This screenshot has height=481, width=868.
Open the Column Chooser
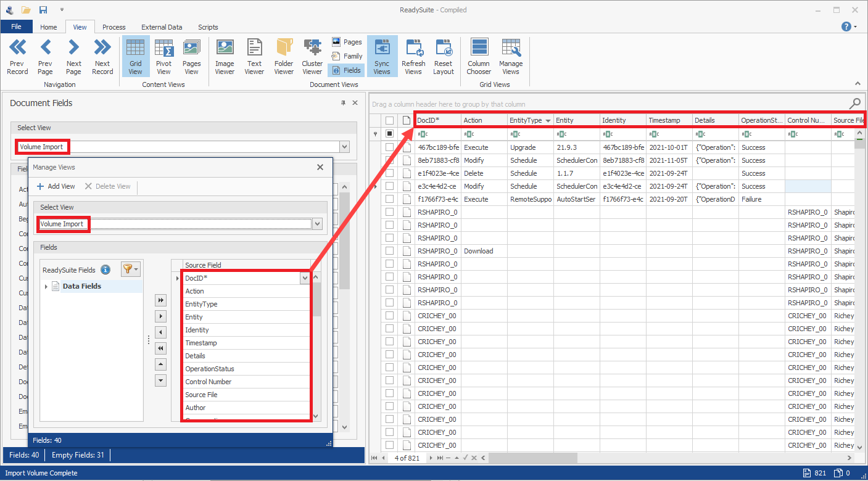[x=479, y=57]
